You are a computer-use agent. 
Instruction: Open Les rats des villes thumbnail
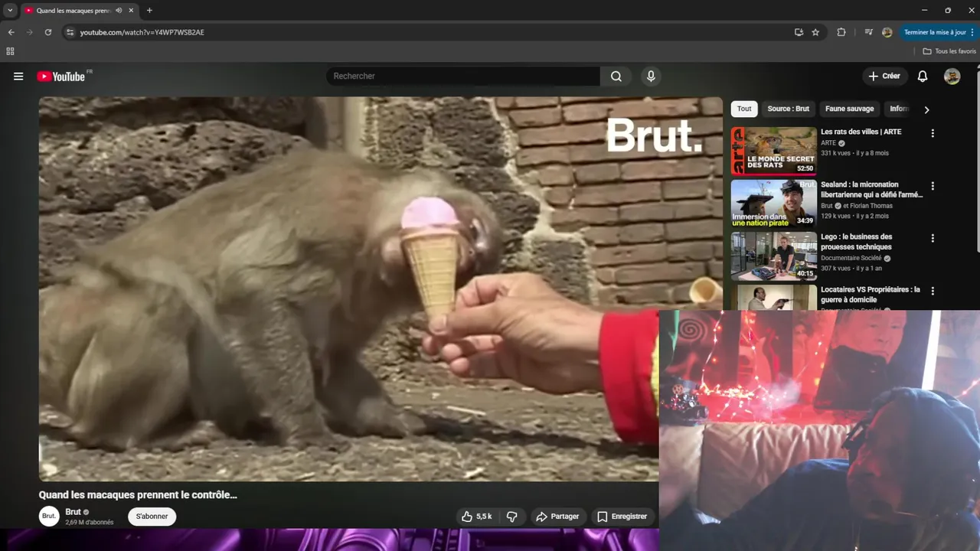tap(773, 151)
